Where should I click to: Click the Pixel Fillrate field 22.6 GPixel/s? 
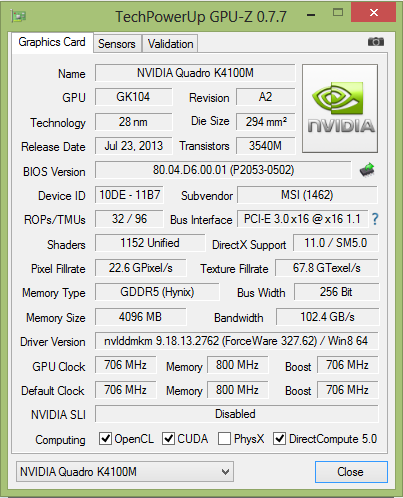pyautogui.click(x=140, y=268)
